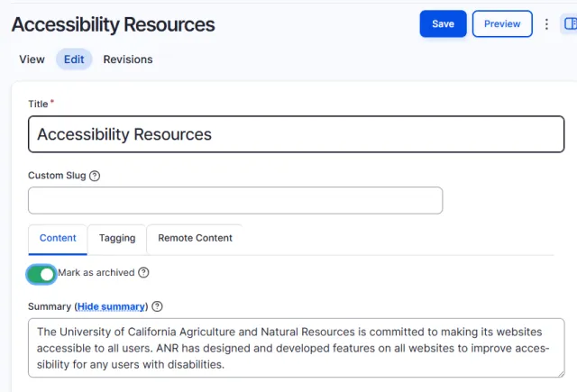Viewport: 577px width, 392px height.
Task: Disable the Mark as archived toggle
Action: click(41, 274)
